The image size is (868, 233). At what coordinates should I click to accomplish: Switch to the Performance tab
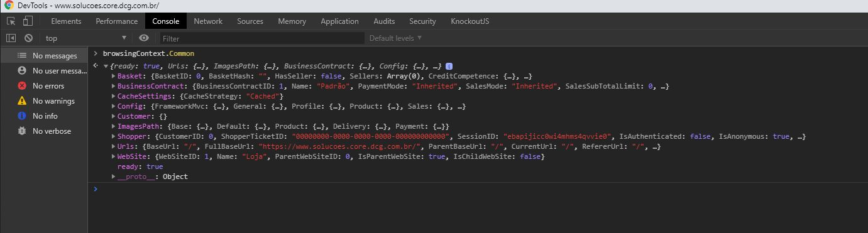click(x=117, y=21)
